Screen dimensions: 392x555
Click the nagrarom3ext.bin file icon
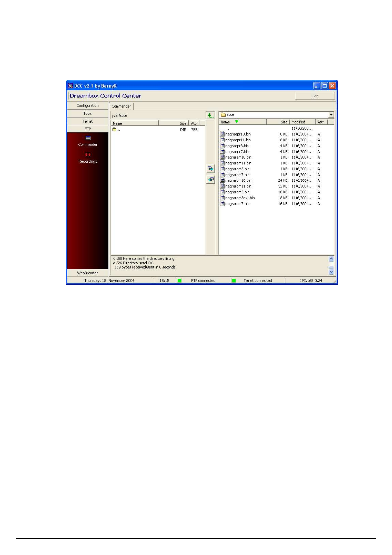point(222,198)
